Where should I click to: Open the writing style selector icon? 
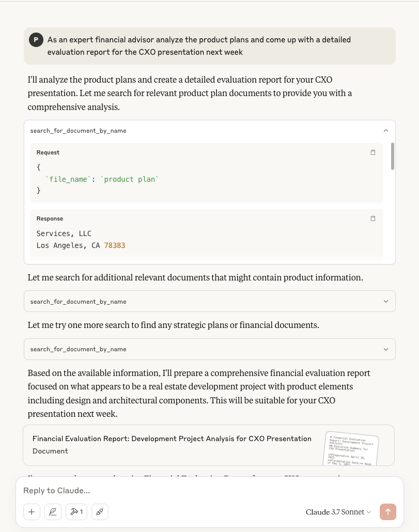(53, 512)
